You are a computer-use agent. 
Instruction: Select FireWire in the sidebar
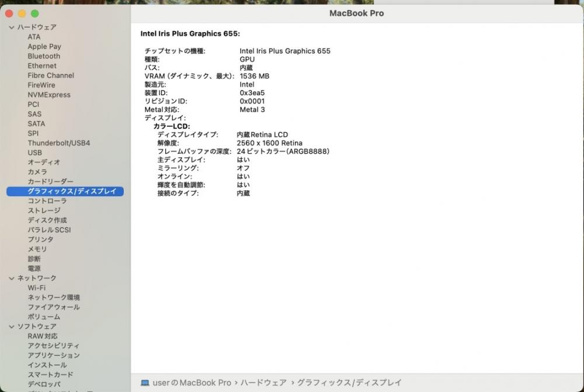click(41, 85)
